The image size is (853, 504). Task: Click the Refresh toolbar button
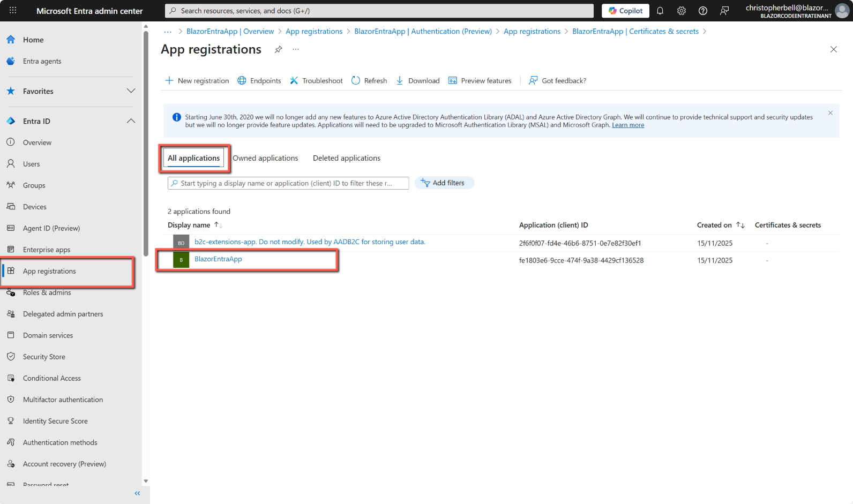point(369,81)
